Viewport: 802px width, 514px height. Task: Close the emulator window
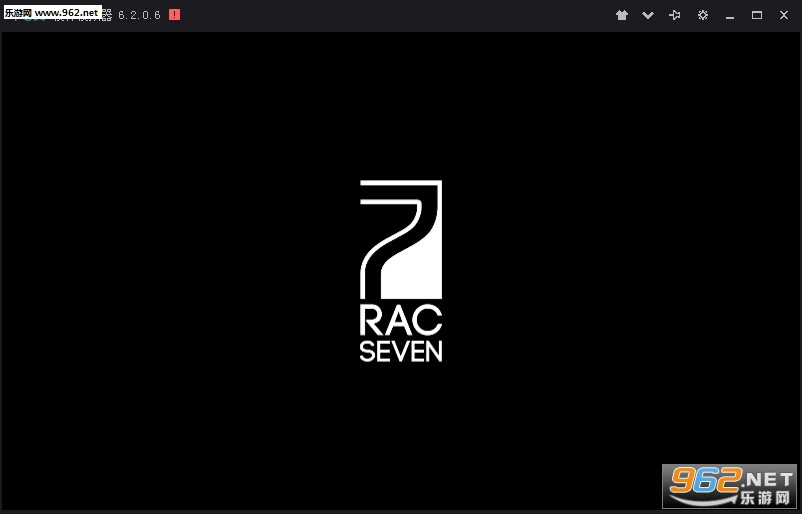click(784, 15)
